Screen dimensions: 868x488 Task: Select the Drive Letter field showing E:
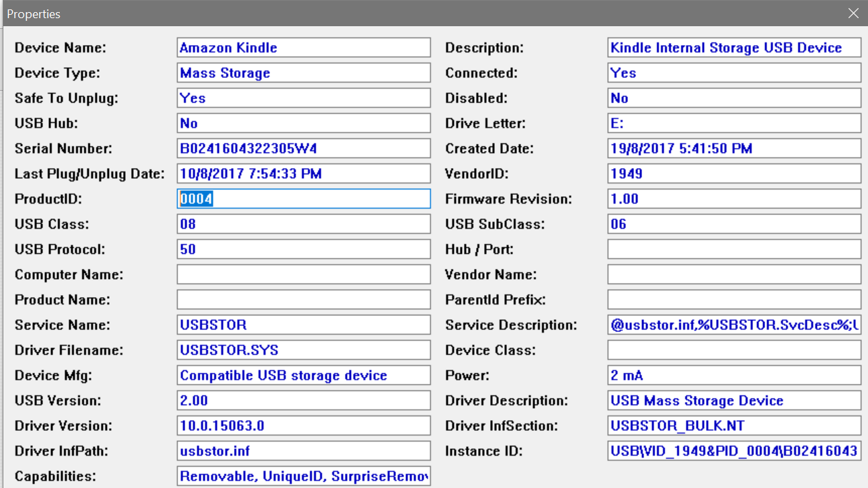pyautogui.click(x=734, y=124)
